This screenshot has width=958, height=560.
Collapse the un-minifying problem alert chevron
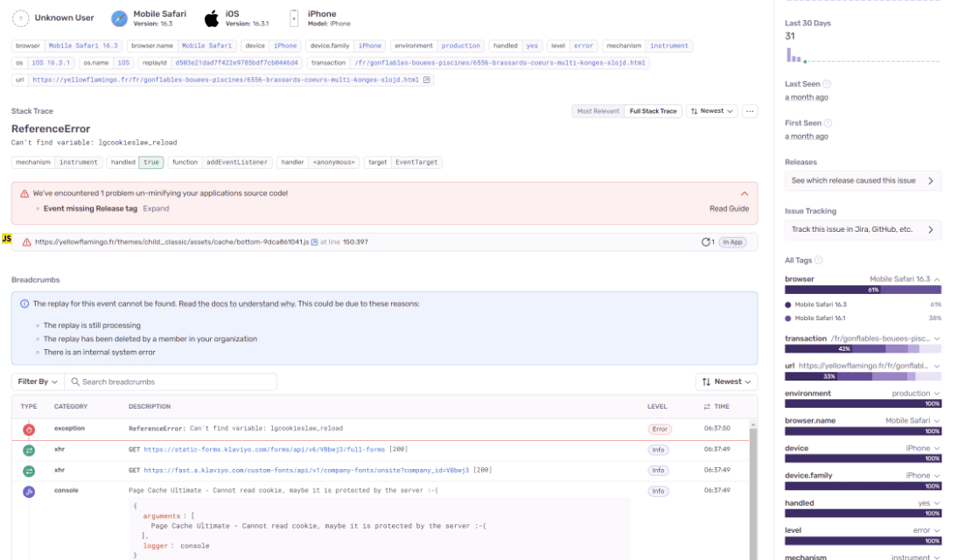click(x=745, y=193)
